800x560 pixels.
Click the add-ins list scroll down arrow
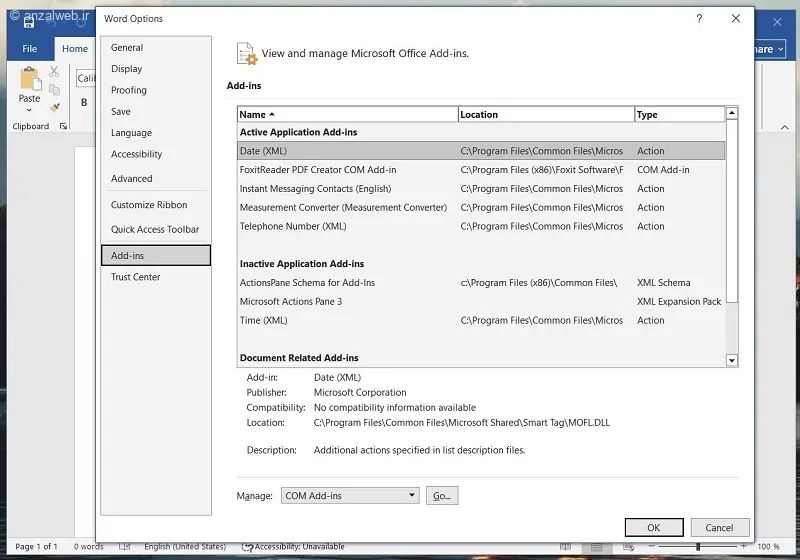[732, 360]
